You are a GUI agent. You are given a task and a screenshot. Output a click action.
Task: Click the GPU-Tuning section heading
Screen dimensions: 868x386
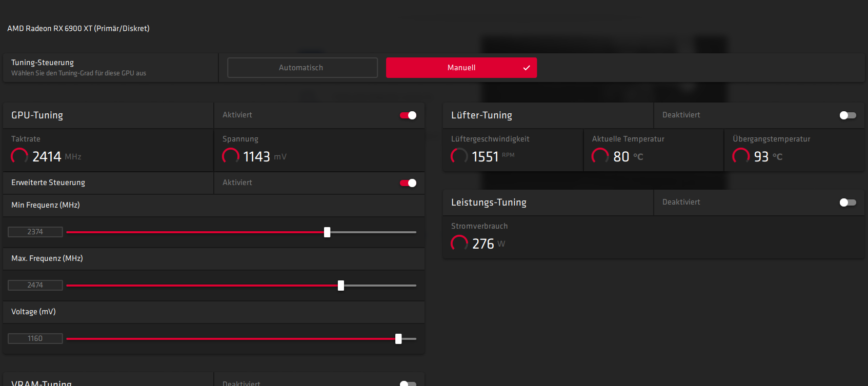37,115
